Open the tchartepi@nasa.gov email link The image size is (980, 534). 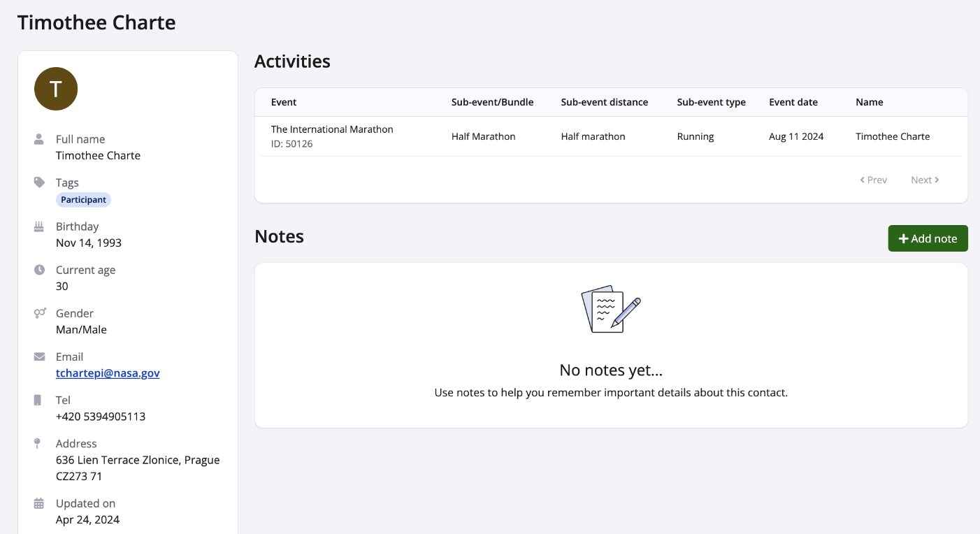[108, 373]
